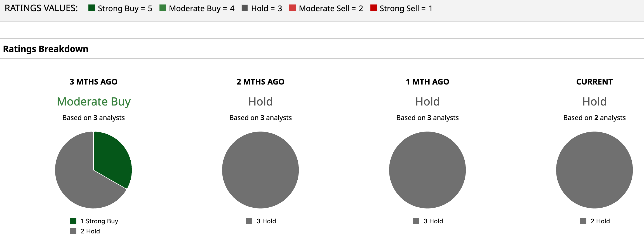The width and height of the screenshot is (644, 239).
Task: Click the '1 Strong Buy' legend swatch
Action: pos(73,221)
